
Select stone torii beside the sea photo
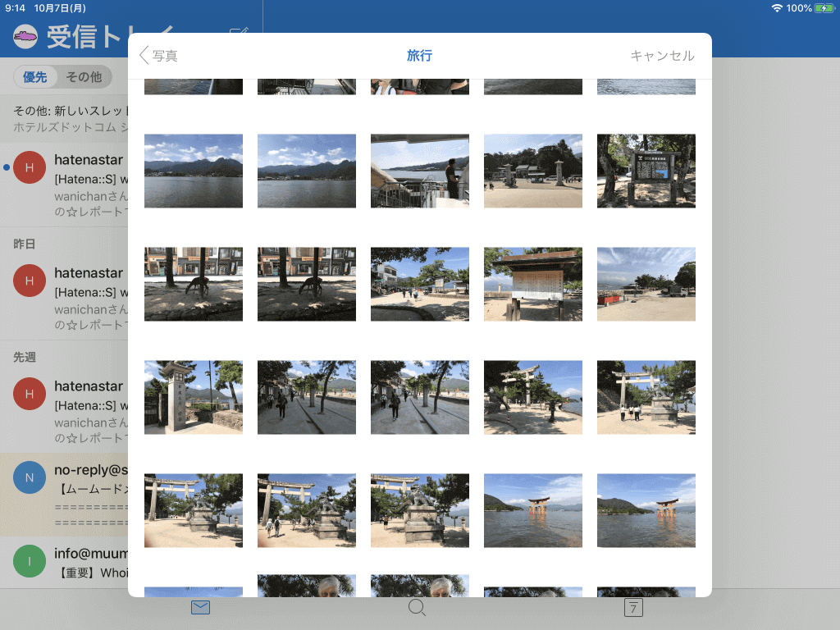point(533,397)
